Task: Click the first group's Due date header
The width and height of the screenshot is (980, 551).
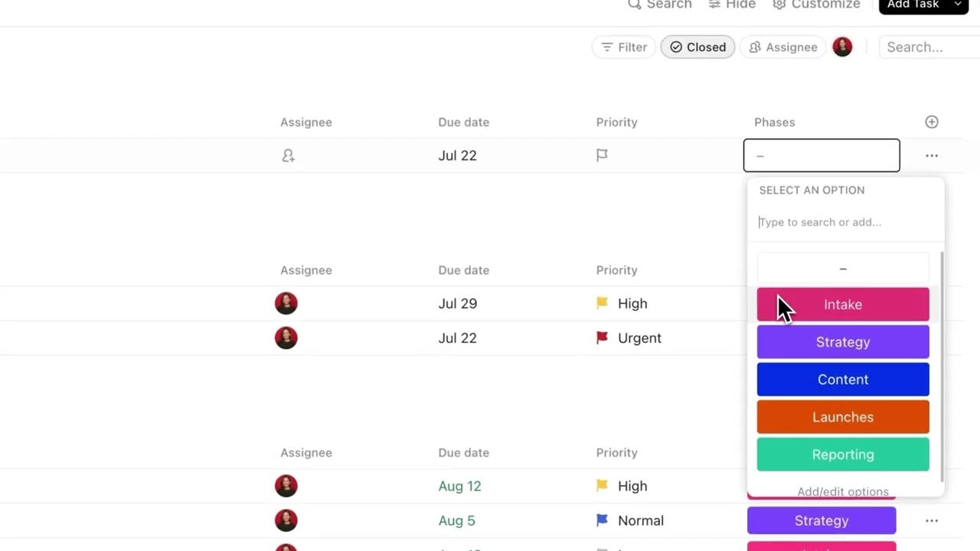Action: [463, 122]
